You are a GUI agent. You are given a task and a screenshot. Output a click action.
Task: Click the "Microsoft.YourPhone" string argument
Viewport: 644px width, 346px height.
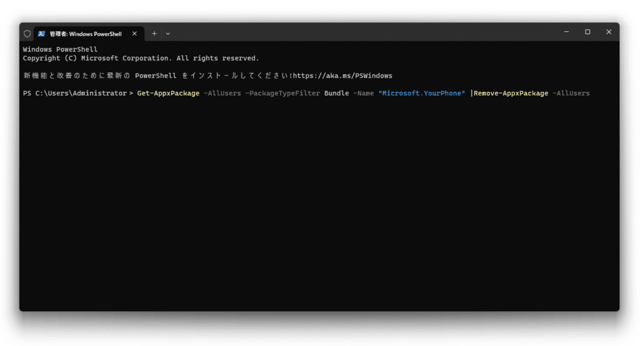click(421, 93)
